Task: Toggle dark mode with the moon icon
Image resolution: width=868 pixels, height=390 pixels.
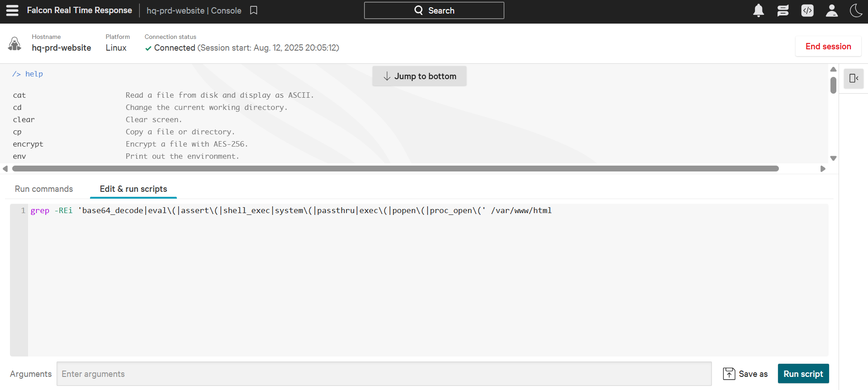Action: (x=856, y=10)
